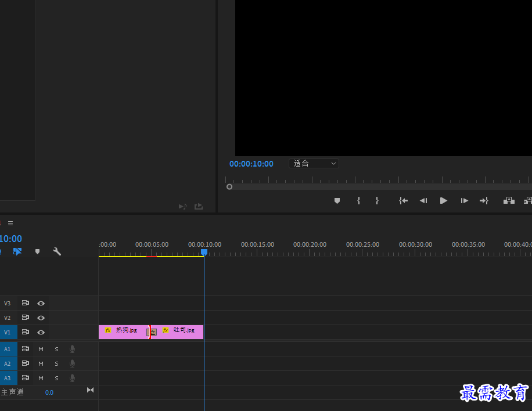
Task: Hide V1 track output
Action: (x=41, y=332)
